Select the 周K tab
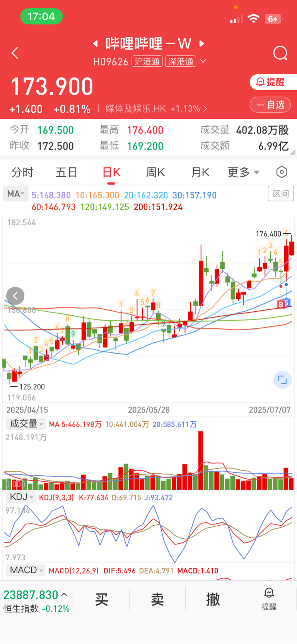Viewport: 297px width, 644px height. click(155, 172)
